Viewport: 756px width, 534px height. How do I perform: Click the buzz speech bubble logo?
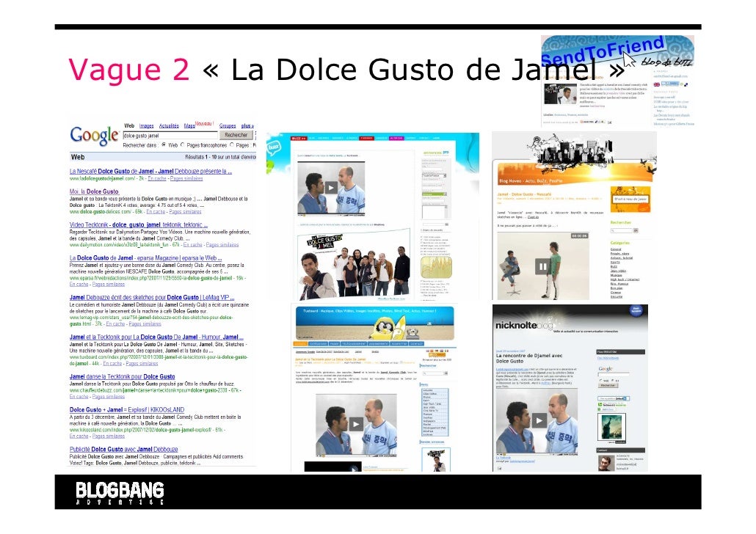(x=275, y=147)
